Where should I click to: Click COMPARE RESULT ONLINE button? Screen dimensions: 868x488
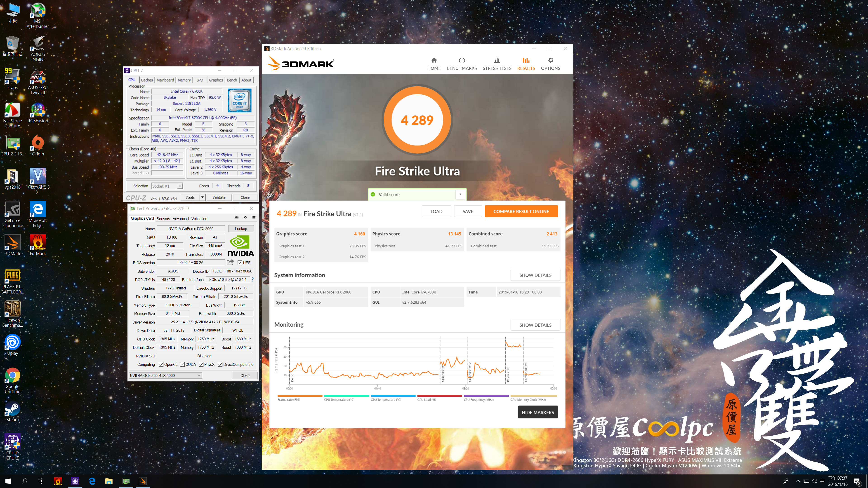click(x=521, y=211)
